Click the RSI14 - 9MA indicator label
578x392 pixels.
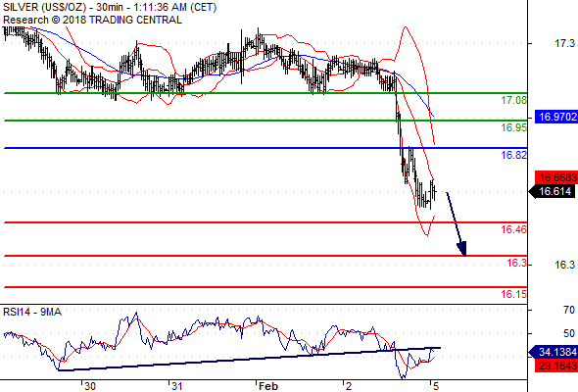[32, 312]
